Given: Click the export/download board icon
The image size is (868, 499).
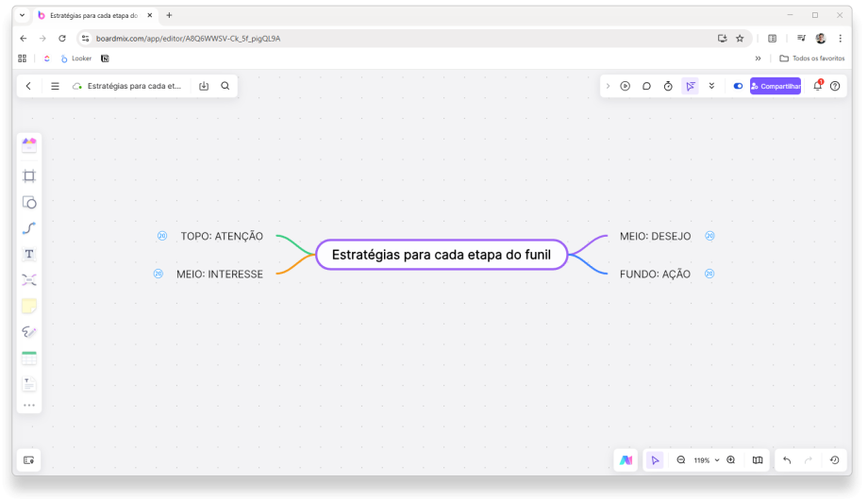Looking at the screenshot, I should [x=204, y=86].
